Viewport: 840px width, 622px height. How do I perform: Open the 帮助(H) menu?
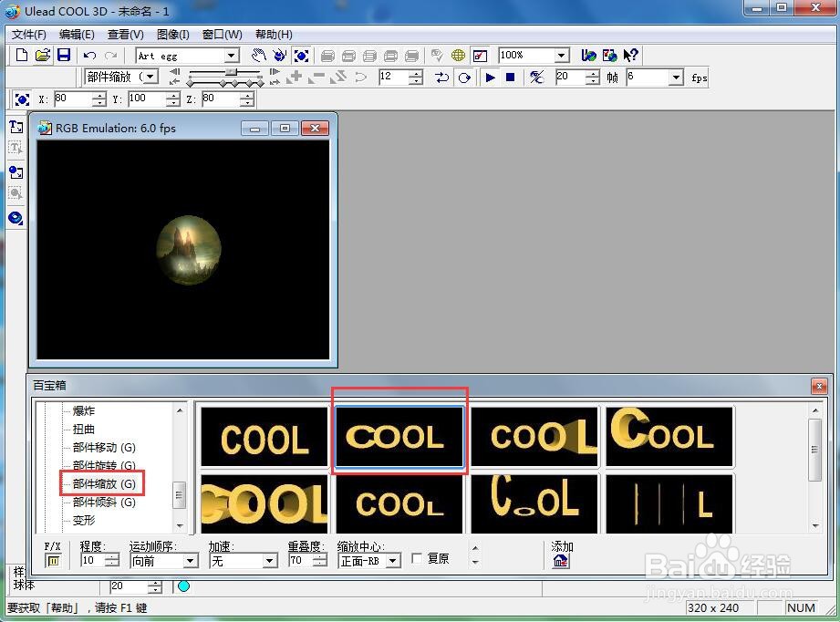point(274,35)
